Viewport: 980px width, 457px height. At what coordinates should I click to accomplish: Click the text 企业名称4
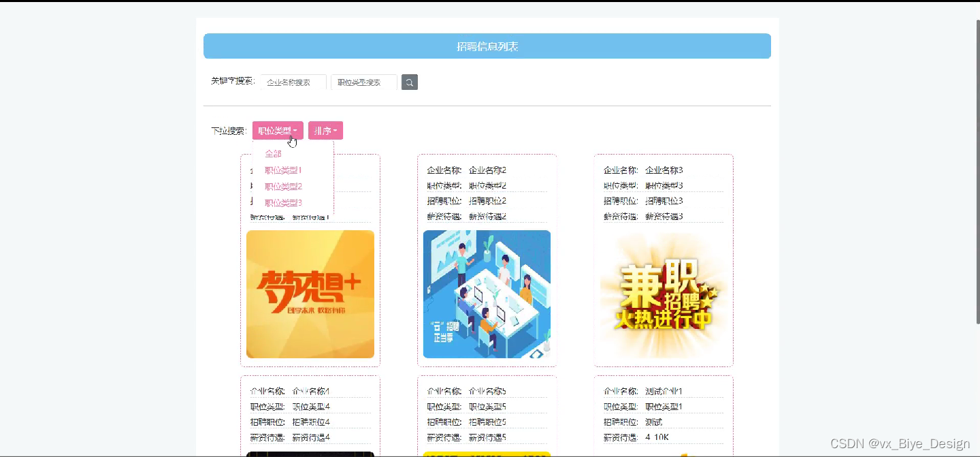[x=311, y=392]
